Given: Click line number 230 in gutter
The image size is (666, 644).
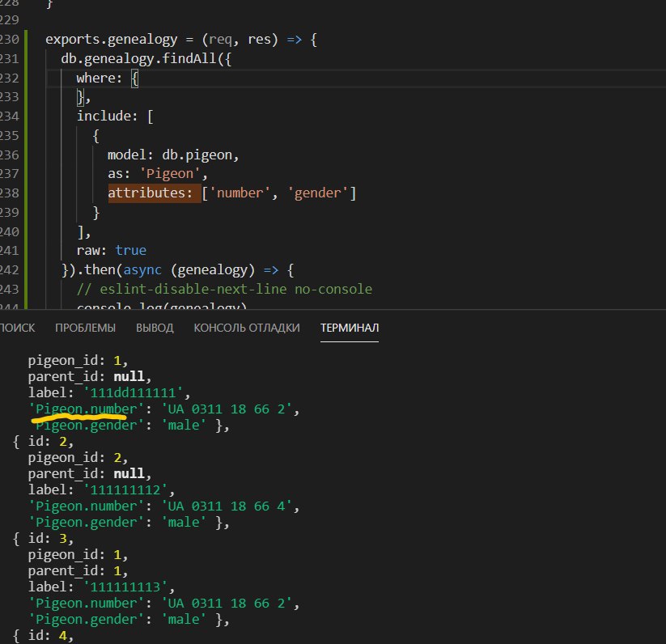Looking at the screenshot, I should [x=10, y=40].
